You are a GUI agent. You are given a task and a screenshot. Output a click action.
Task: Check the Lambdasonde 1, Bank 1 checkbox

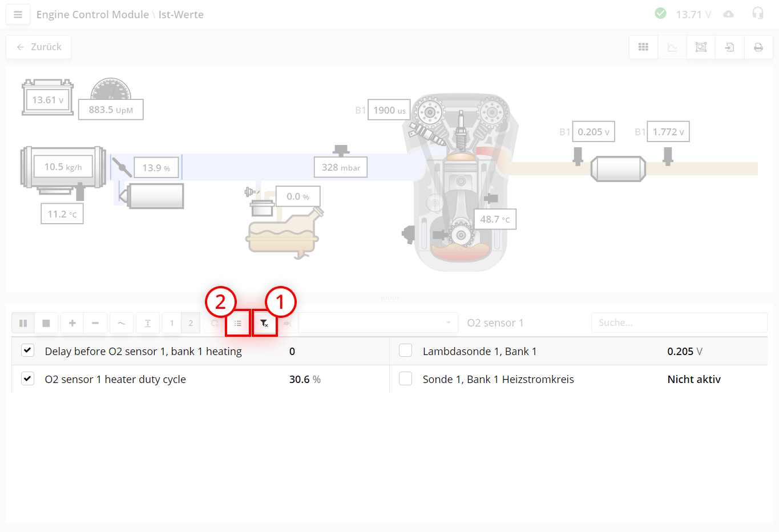pyautogui.click(x=405, y=350)
